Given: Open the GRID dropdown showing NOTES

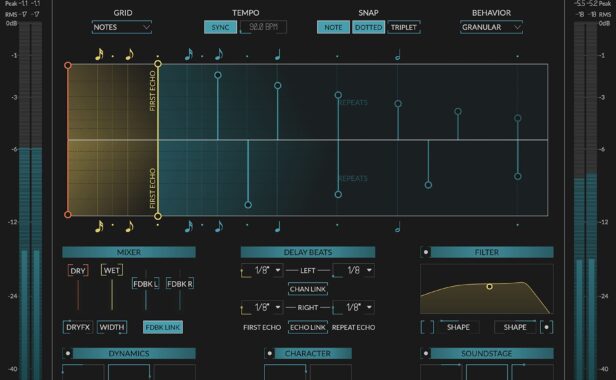Looking at the screenshot, I should click(x=122, y=27).
